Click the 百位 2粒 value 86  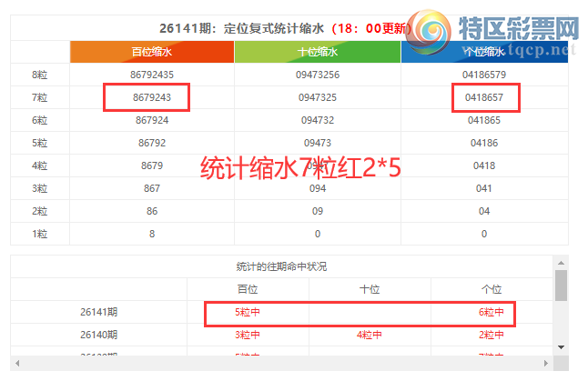tap(152, 211)
